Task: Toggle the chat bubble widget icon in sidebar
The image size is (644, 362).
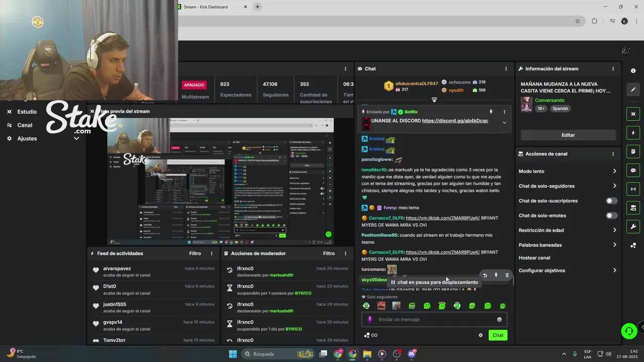Action: [633, 170]
